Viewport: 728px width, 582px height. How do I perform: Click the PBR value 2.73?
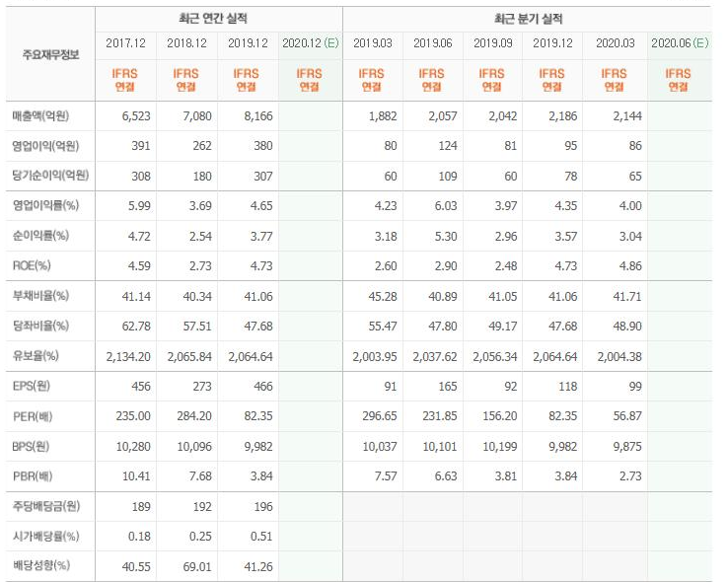630,476
